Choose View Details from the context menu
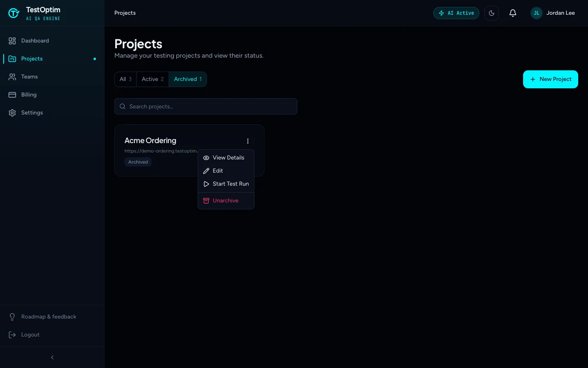Image resolution: width=588 pixels, height=368 pixels. 226,158
